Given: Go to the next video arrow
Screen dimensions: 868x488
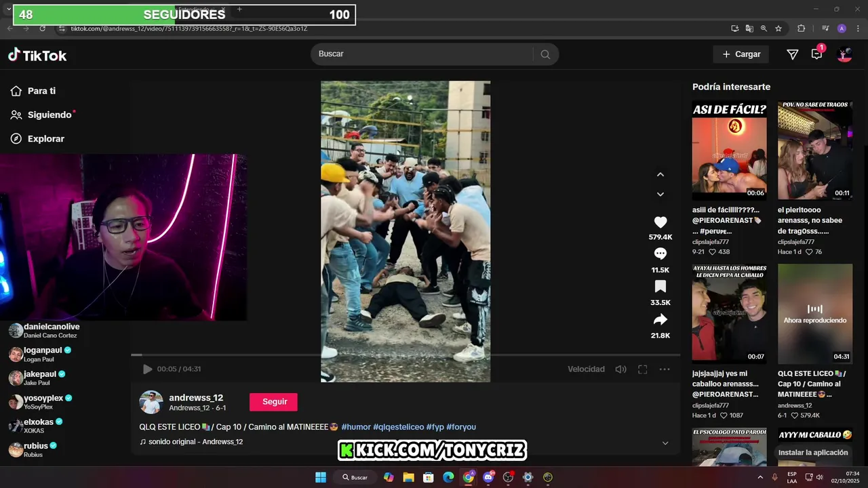Looking at the screenshot, I should [660, 195].
